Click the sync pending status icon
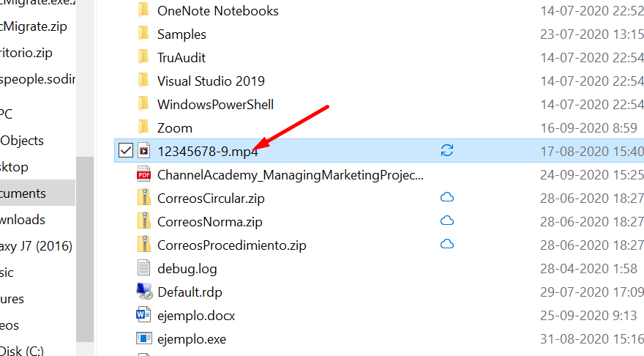This screenshot has width=644, height=356. (447, 150)
